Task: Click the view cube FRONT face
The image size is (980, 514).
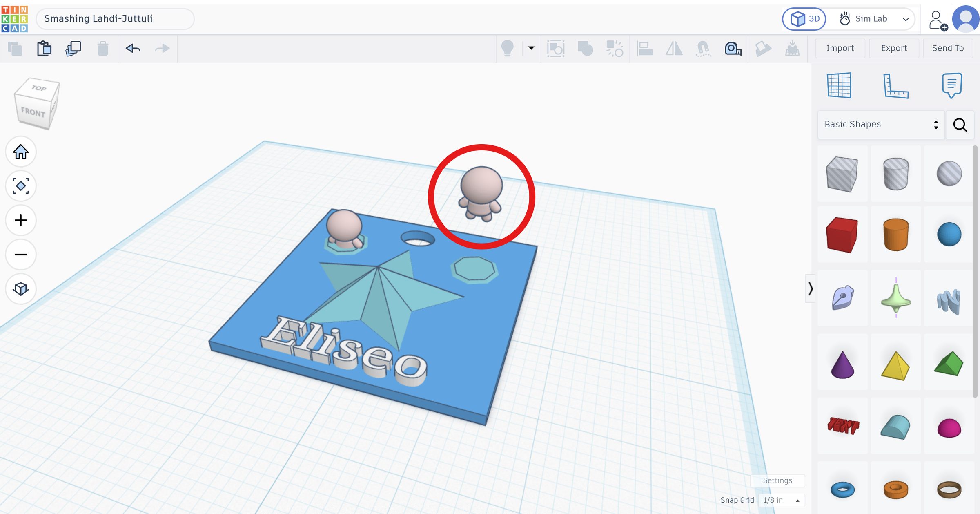Action: (x=33, y=112)
